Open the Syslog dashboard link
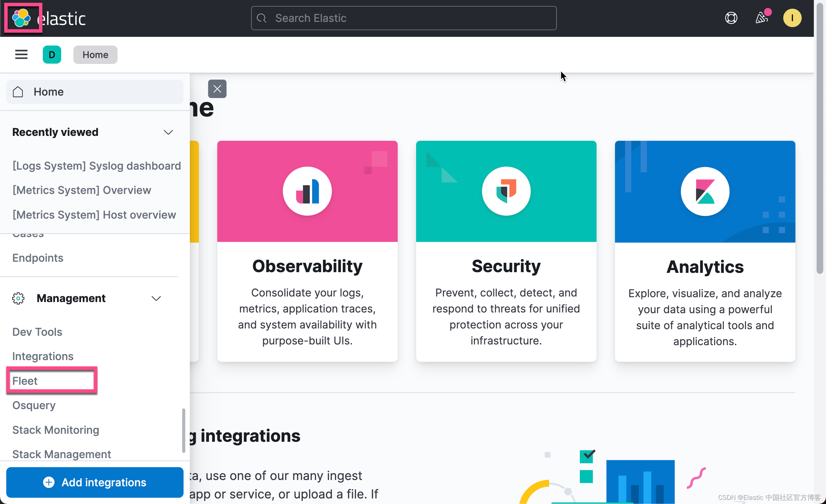 point(97,166)
